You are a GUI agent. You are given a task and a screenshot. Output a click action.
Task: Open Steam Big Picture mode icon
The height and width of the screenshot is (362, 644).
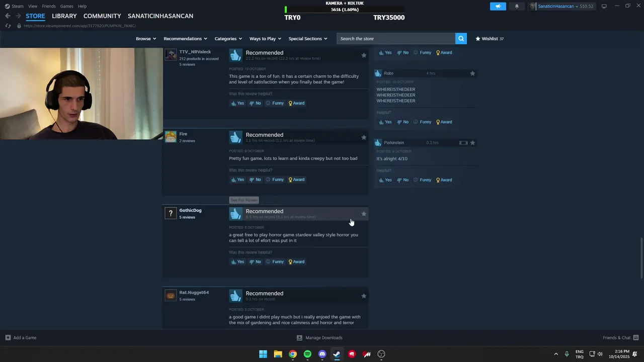604,6
